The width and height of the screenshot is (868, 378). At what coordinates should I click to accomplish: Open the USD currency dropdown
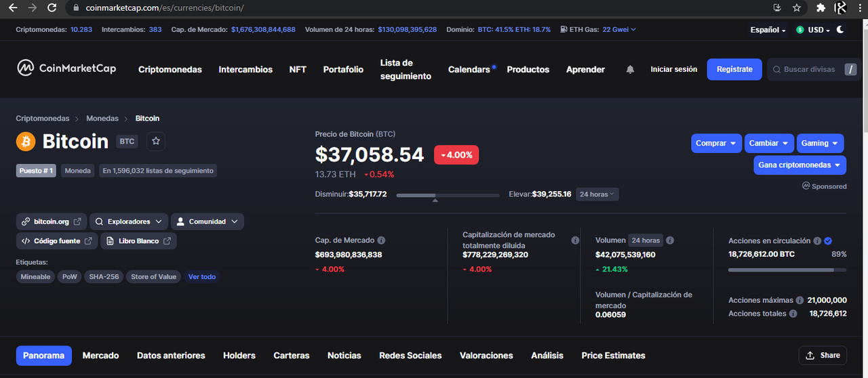point(813,30)
